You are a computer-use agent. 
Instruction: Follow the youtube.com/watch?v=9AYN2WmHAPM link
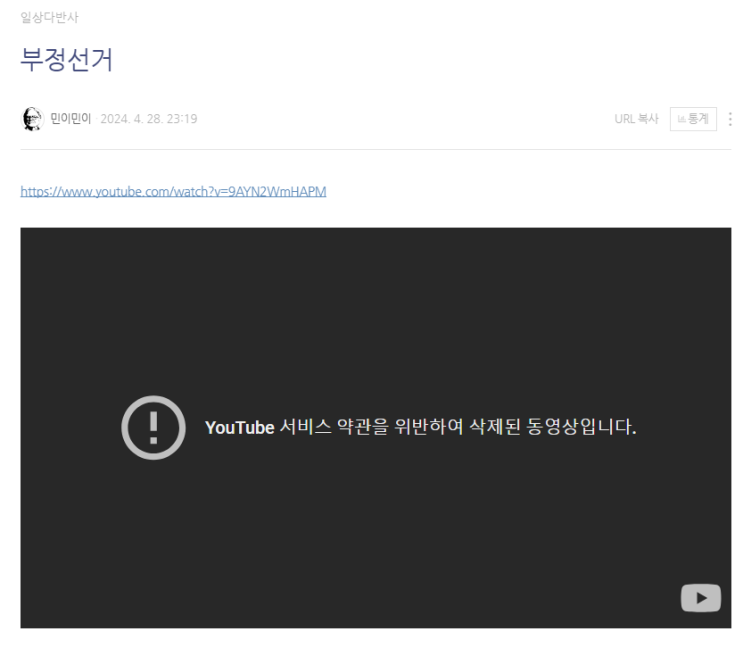point(173,191)
